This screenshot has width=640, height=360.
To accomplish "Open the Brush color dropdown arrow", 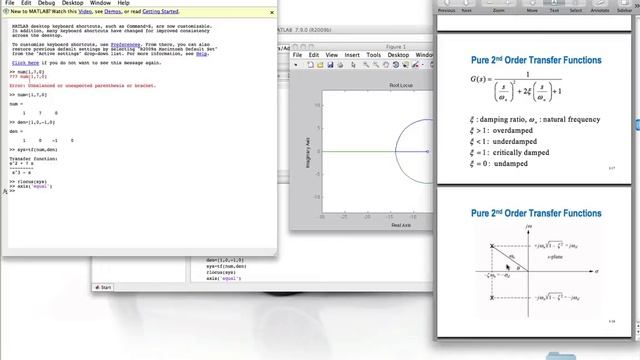I will pos(422,65).
